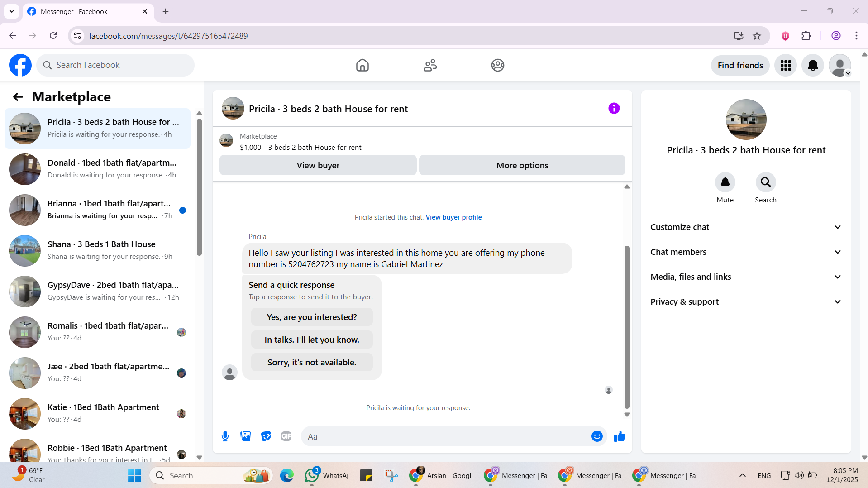868x488 pixels.
Task: Send quick reply 'Sorry, it's not available.'
Action: (312, 362)
